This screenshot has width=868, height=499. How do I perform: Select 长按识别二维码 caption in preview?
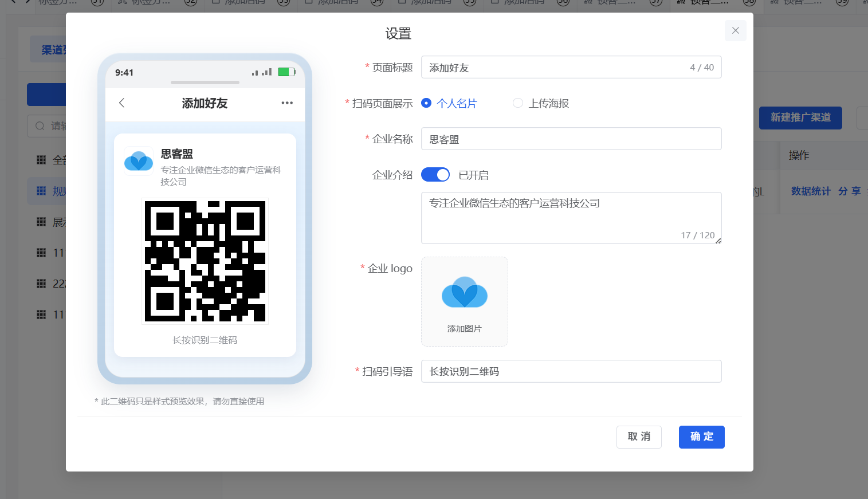coord(205,340)
